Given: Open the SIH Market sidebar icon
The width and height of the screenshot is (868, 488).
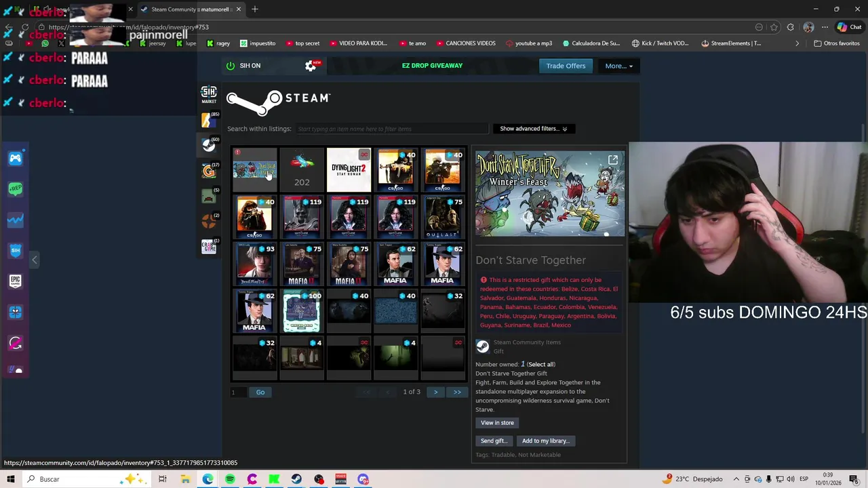Looking at the screenshot, I should (209, 94).
